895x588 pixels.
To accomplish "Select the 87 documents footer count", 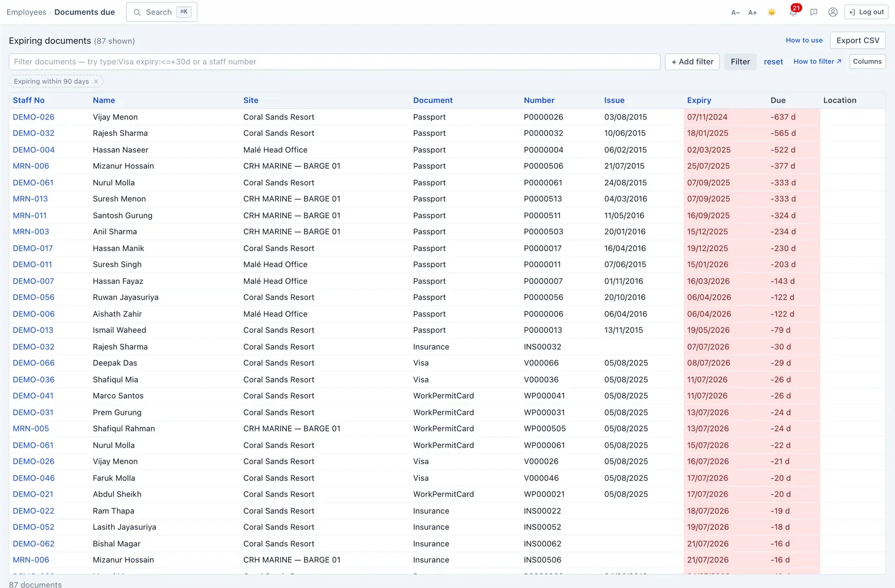I will pos(35,584).
